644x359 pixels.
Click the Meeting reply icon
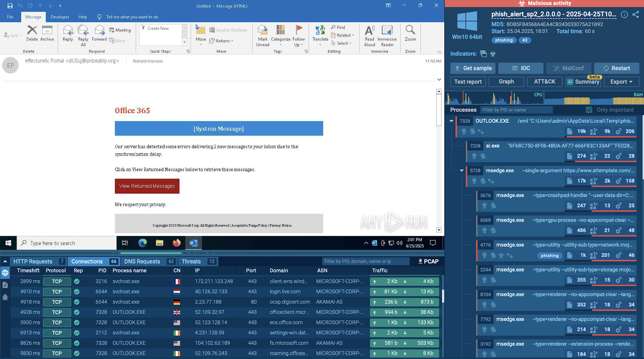click(x=120, y=30)
